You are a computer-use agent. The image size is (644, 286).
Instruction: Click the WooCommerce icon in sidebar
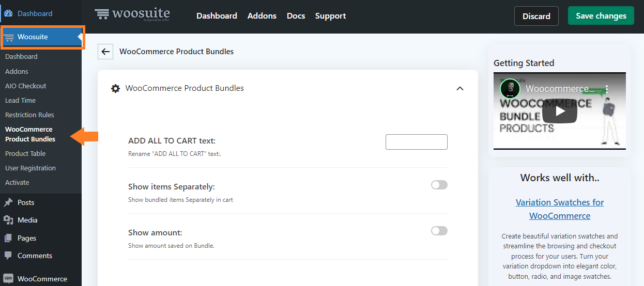tap(8, 279)
